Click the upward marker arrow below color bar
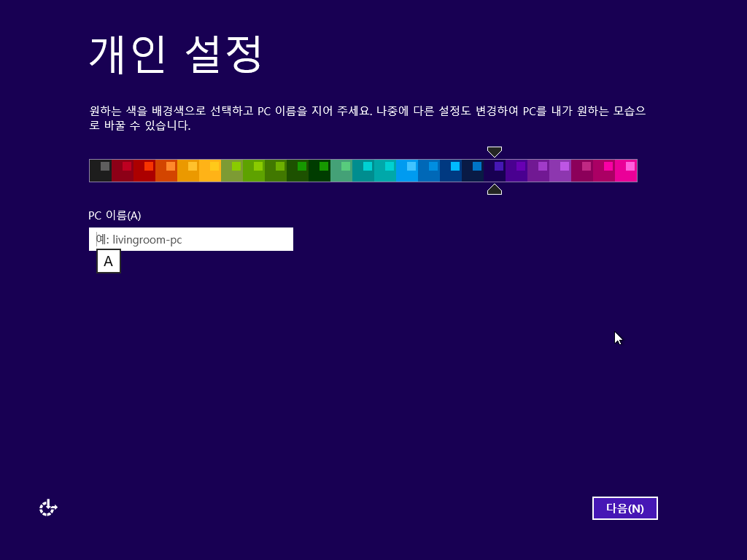This screenshot has width=747, height=560. [495, 189]
